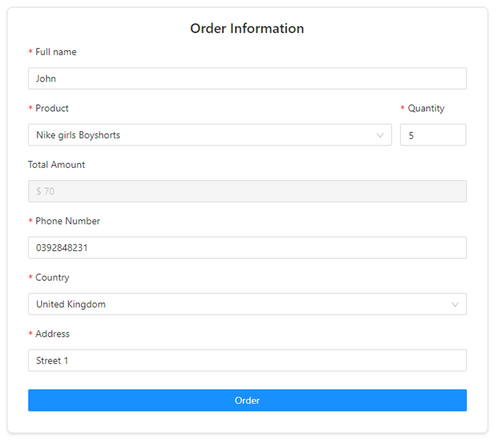Click the Order Information heading
This screenshot has width=504, height=445.
[x=247, y=28]
